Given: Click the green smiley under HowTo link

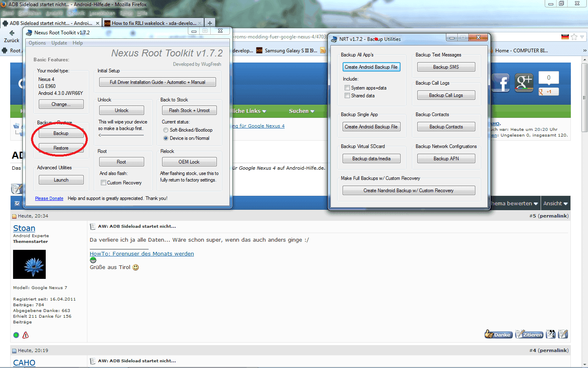Looking at the screenshot, I should 93,260.
